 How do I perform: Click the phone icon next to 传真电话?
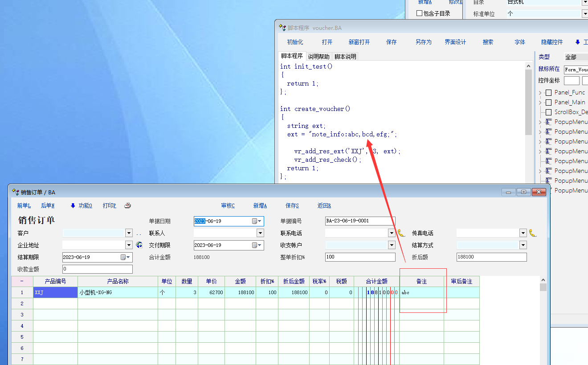533,233
